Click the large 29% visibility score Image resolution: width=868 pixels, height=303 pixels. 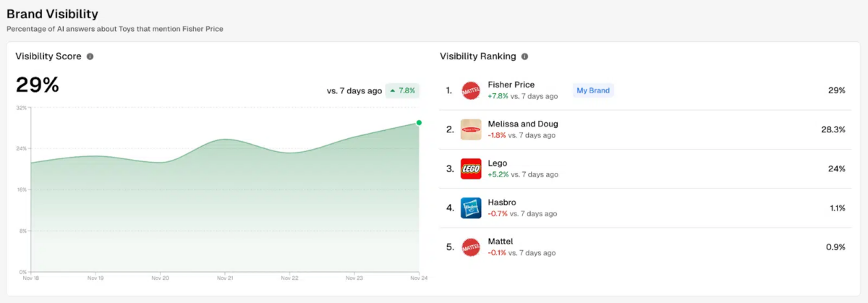38,85
